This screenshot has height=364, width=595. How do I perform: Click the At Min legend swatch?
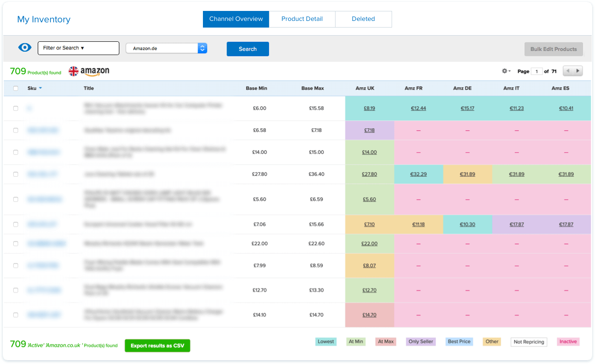[356, 342]
